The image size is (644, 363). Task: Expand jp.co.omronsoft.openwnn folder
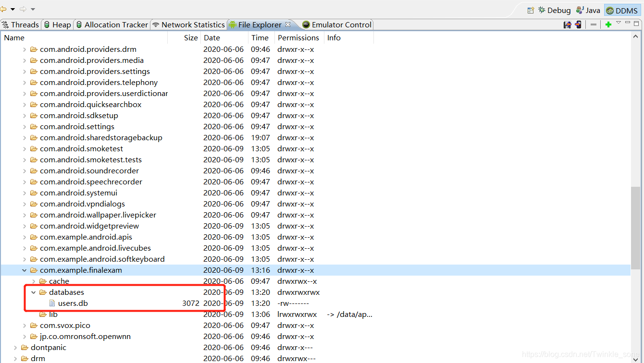coord(25,337)
